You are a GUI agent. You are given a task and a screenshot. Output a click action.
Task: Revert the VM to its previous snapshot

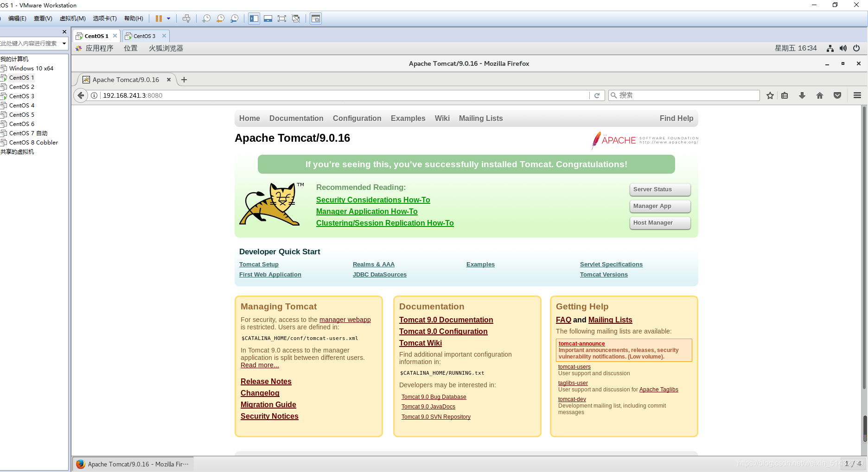pos(221,19)
